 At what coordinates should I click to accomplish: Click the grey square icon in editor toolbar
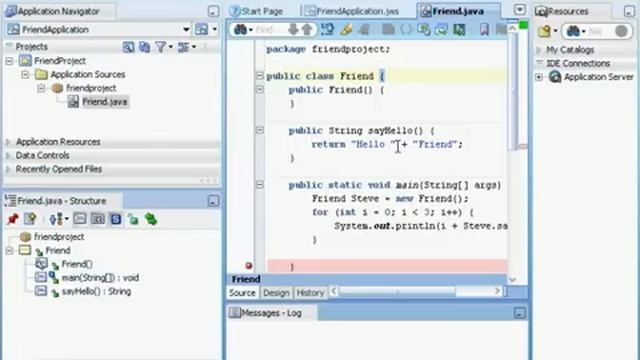(x=388, y=29)
